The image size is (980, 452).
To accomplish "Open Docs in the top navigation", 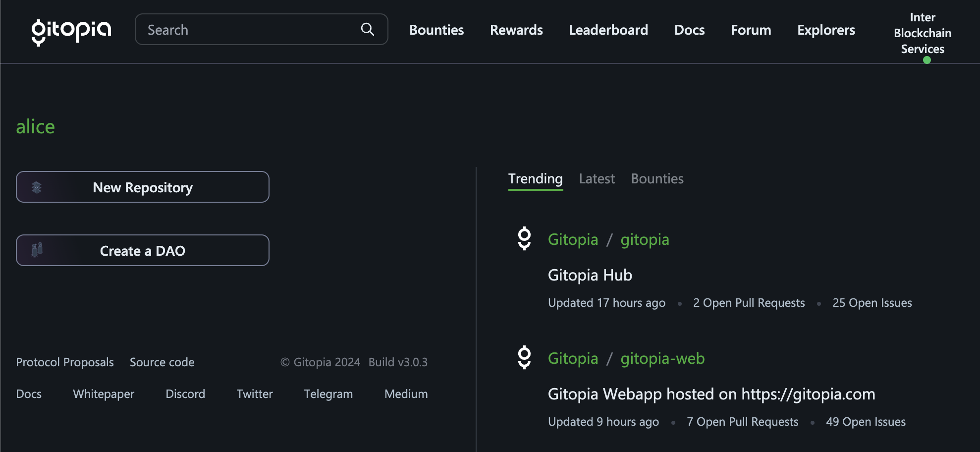I will point(689,30).
